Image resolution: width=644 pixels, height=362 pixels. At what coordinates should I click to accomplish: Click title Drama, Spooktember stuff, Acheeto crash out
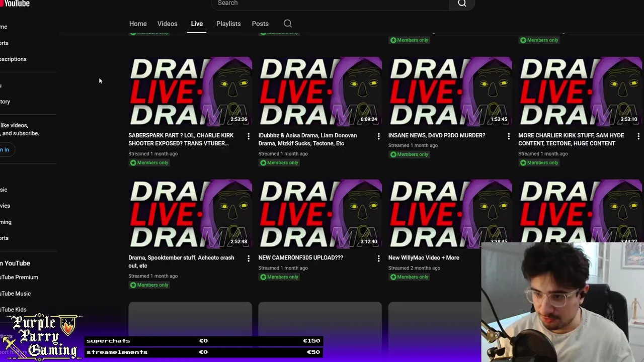pyautogui.click(x=181, y=261)
